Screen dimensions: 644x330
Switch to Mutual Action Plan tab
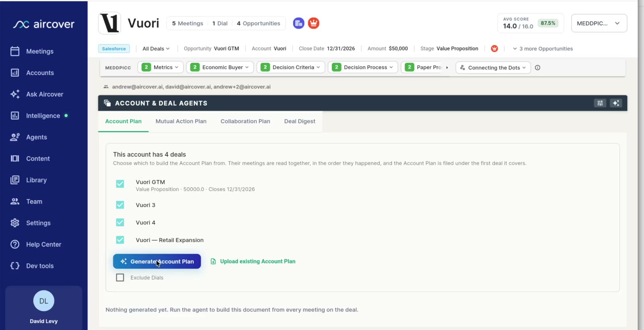[x=181, y=121]
